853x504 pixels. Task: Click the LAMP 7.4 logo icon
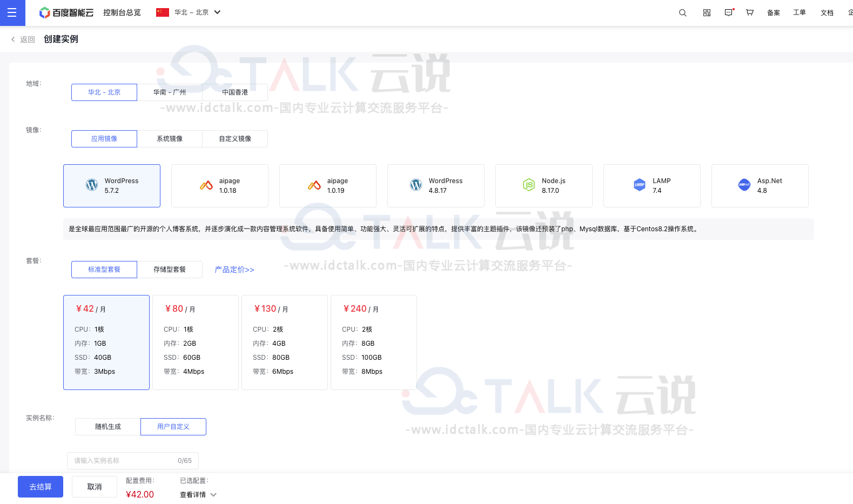[640, 185]
